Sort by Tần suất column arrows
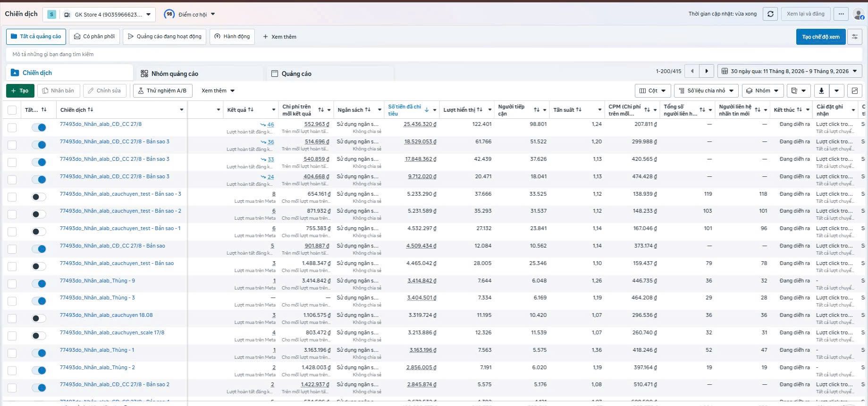This screenshot has width=868, height=406. [579, 110]
